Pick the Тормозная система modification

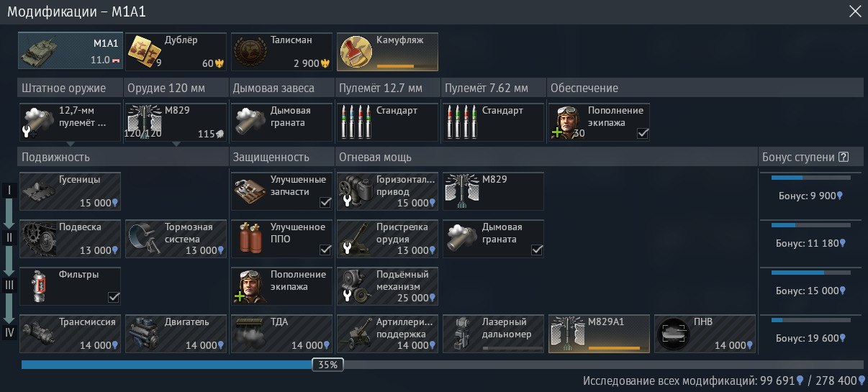tap(176, 239)
